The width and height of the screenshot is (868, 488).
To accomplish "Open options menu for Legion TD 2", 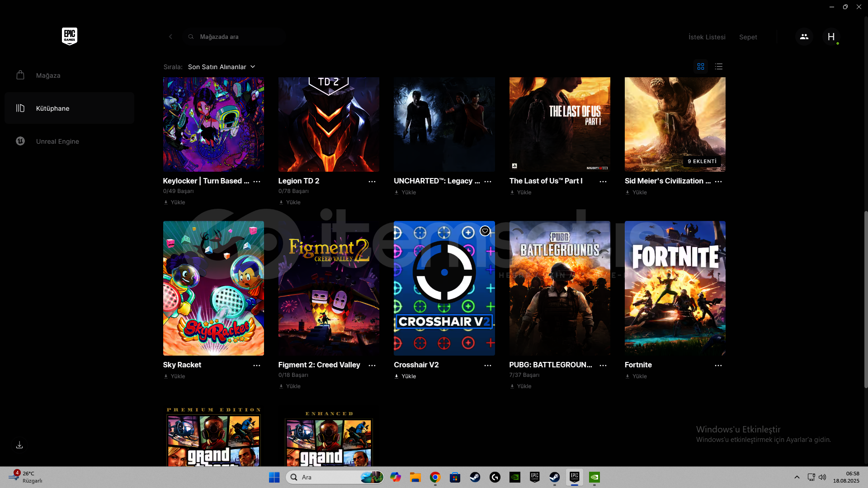I will [x=372, y=181].
